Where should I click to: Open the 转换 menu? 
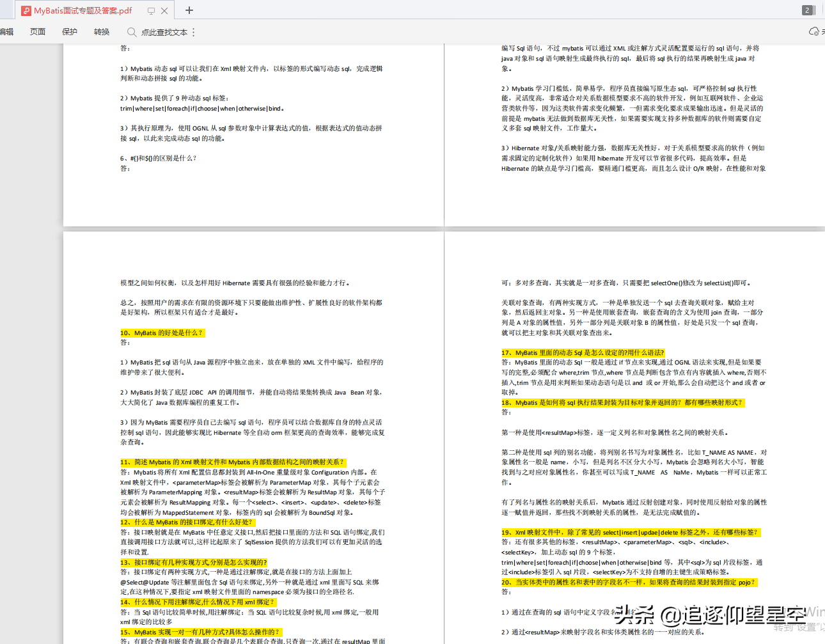[x=102, y=32]
